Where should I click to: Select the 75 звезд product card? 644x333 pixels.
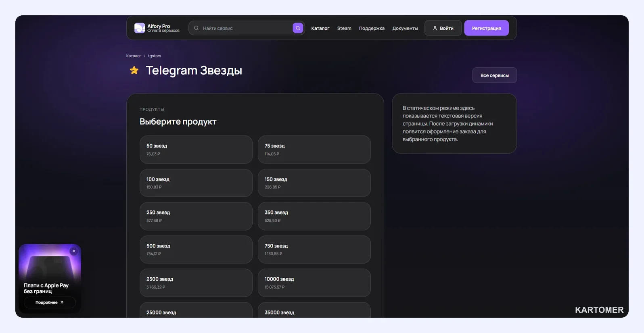(314, 150)
